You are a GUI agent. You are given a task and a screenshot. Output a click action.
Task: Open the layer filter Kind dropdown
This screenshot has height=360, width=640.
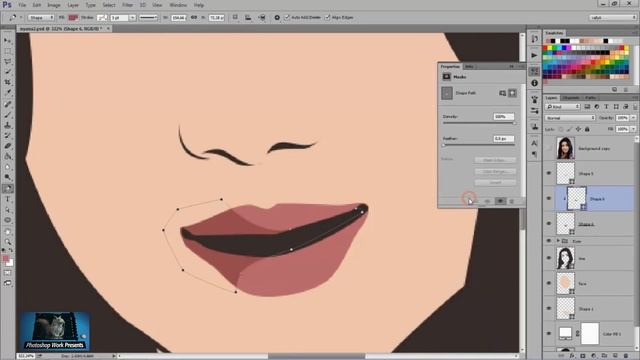point(562,107)
